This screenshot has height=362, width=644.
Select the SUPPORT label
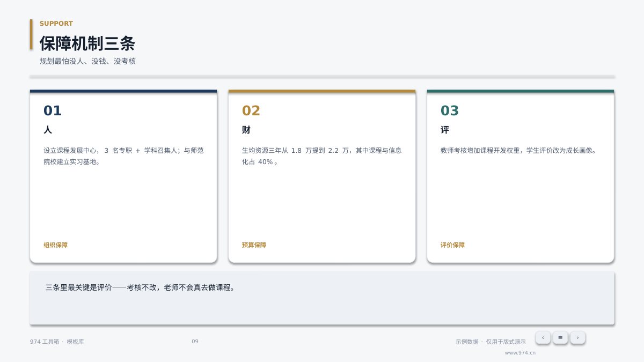pos(56,24)
